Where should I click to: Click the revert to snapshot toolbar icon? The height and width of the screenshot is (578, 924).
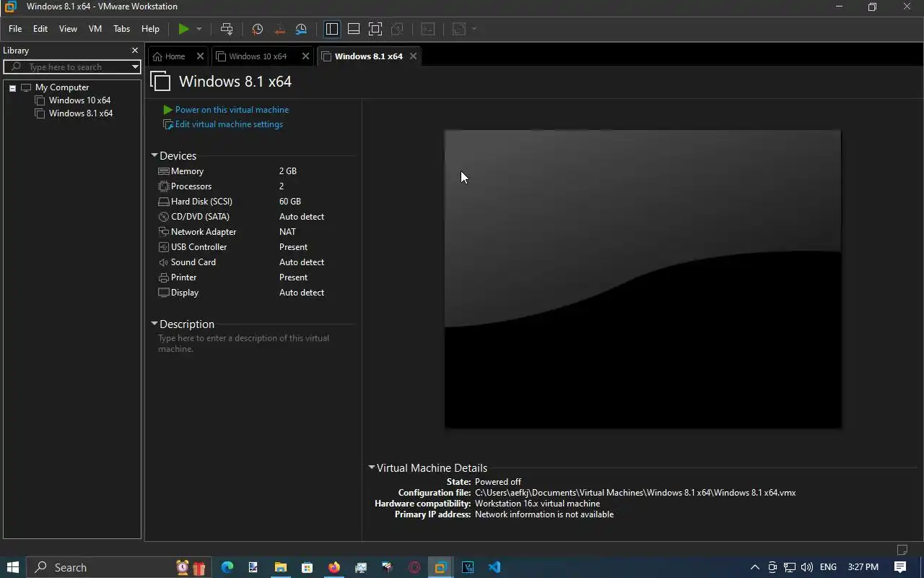point(279,29)
